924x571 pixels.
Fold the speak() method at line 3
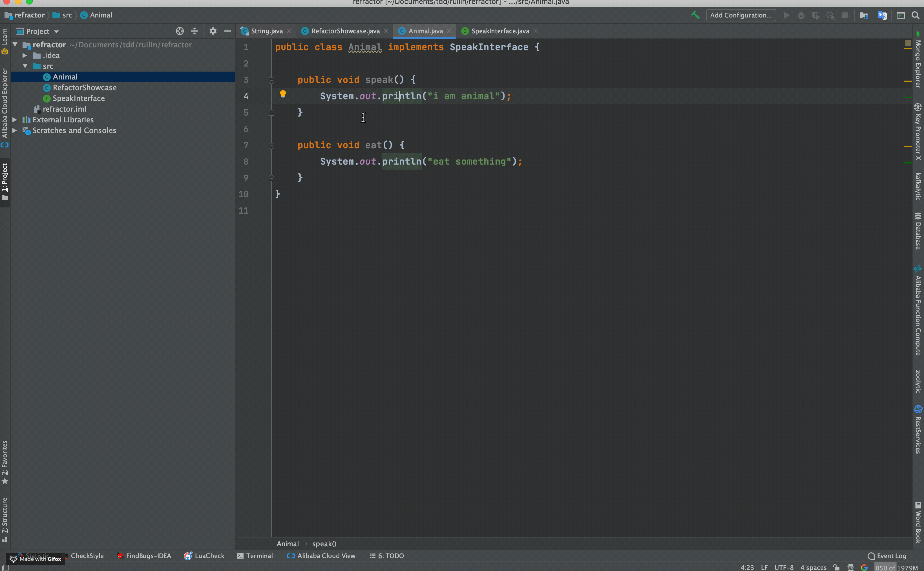(x=271, y=80)
